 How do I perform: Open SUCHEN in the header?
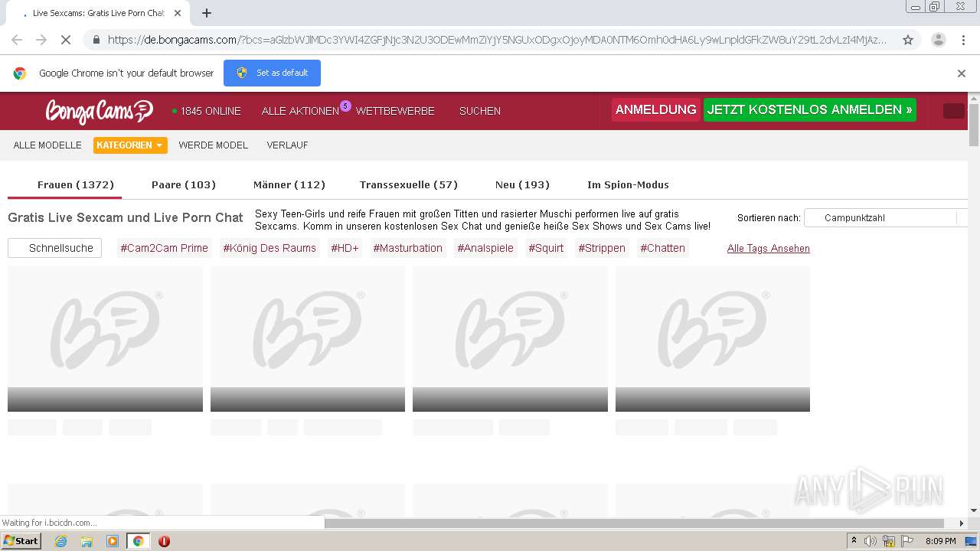[480, 111]
